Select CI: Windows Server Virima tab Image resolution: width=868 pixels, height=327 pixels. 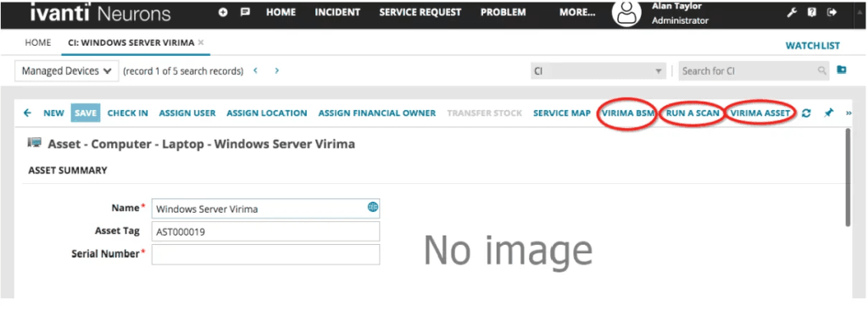(x=131, y=42)
